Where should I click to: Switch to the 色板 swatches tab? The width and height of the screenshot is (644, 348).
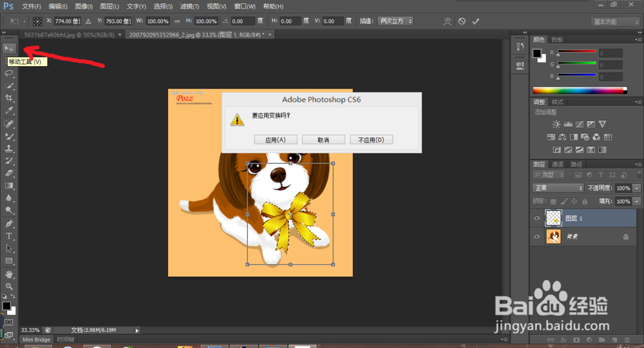coord(557,39)
